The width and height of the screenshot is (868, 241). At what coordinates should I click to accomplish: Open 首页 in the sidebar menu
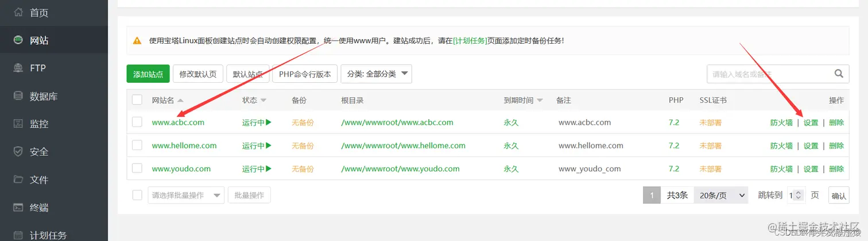tap(39, 12)
